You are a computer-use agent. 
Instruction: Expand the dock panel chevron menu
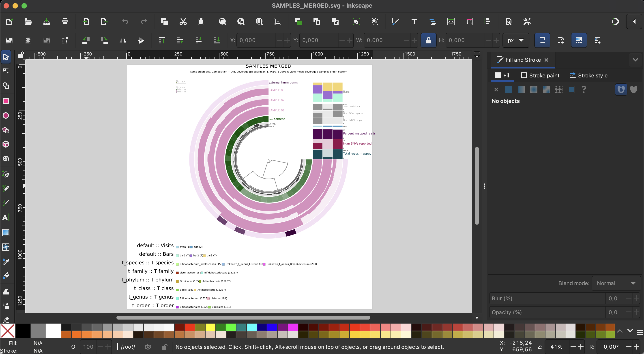pyautogui.click(x=635, y=60)
